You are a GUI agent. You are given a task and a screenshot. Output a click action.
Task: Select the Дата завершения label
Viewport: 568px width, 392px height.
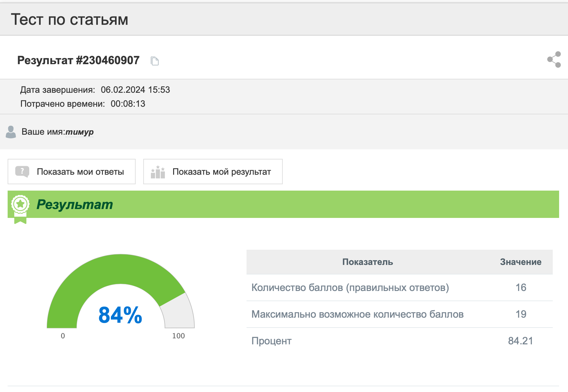[57, 90]
